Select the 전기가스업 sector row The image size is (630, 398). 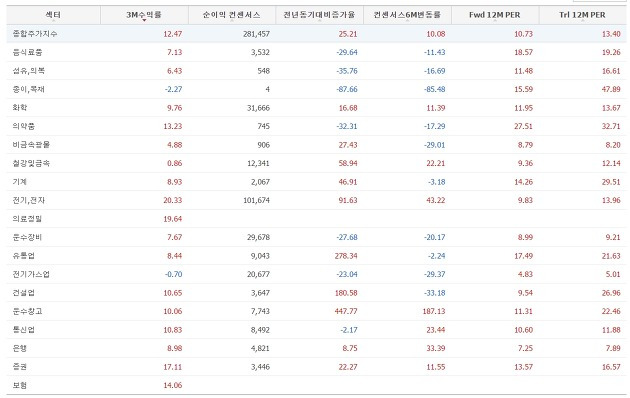click(x=316, y=274)
